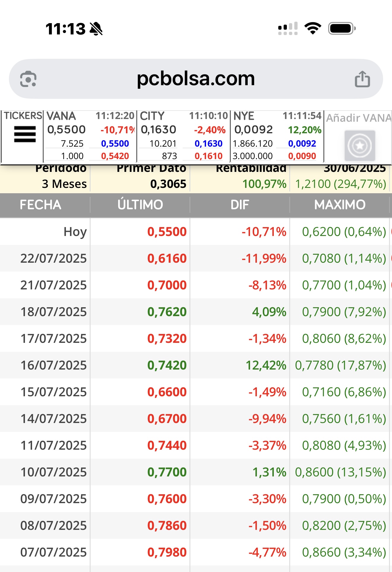Image resolution: width=392 pixels, height=572 pixels.
Task: Tap the battery icon in status bar
Action: coord(342,29)
